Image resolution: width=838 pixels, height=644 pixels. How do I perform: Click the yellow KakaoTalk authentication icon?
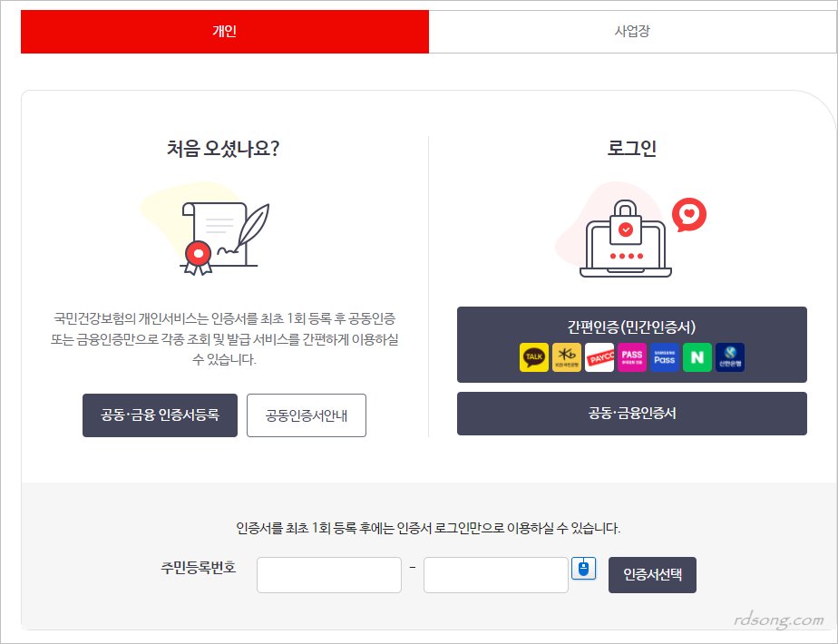coord(534,357)
